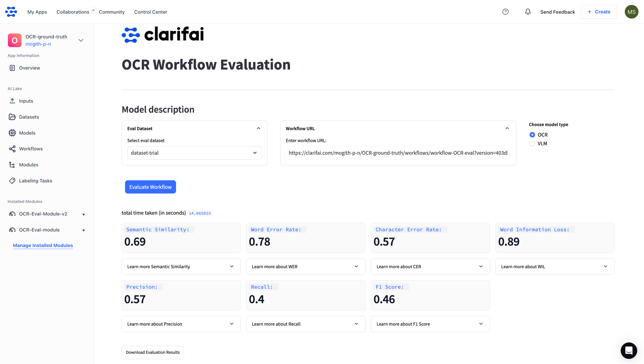This screenshot has width=644, height=364.
Task: Open the Models section icon
Action: pyautogui.click(x=13, y=133)
